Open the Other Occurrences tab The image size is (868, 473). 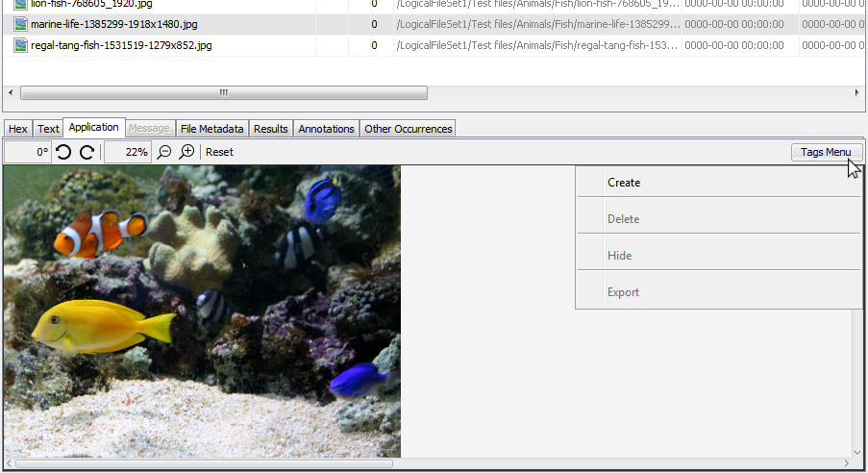point(408,129)
